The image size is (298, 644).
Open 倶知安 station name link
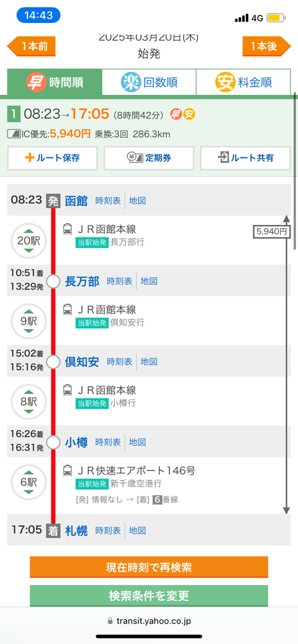[82, 362]
